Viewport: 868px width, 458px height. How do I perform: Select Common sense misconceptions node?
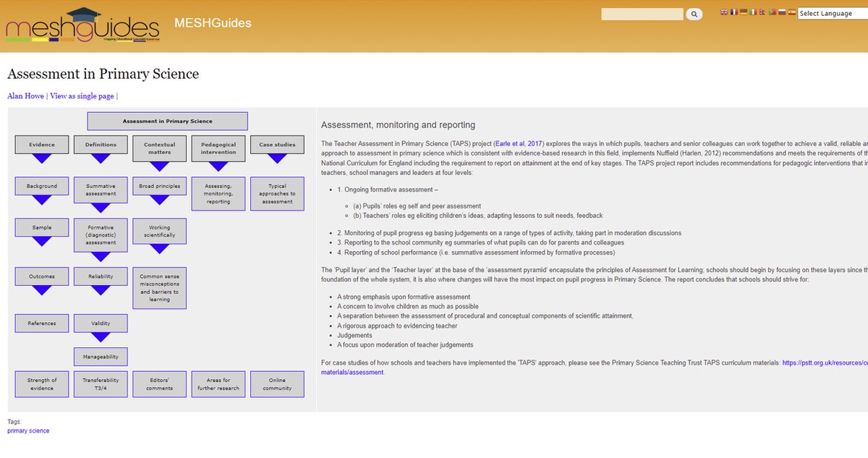tap(159, 288)
